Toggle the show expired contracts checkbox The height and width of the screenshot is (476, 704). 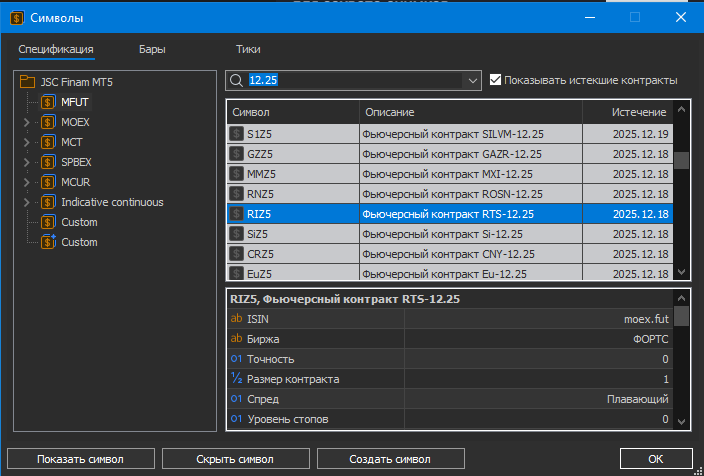[495, 80]
